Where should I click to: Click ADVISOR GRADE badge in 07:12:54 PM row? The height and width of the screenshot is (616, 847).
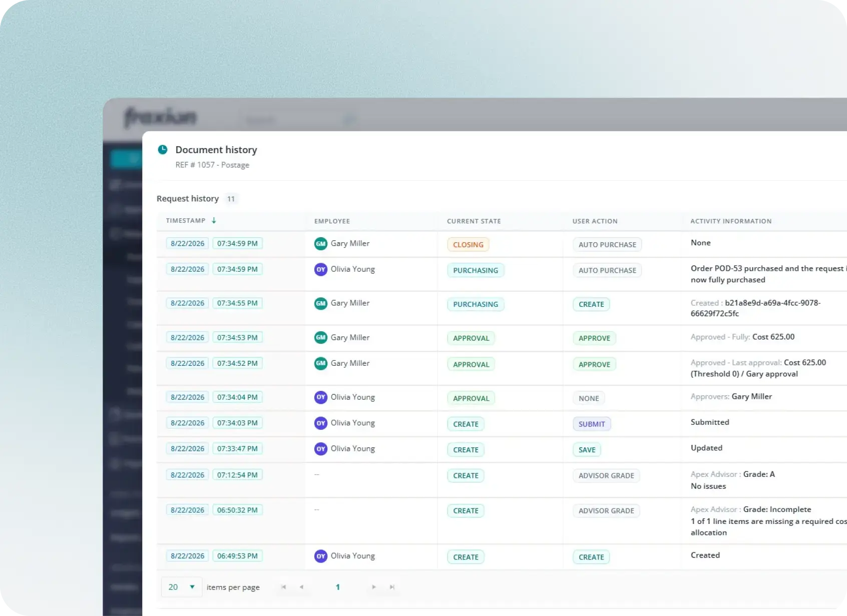pyautogui.click(x=606, y=475)
